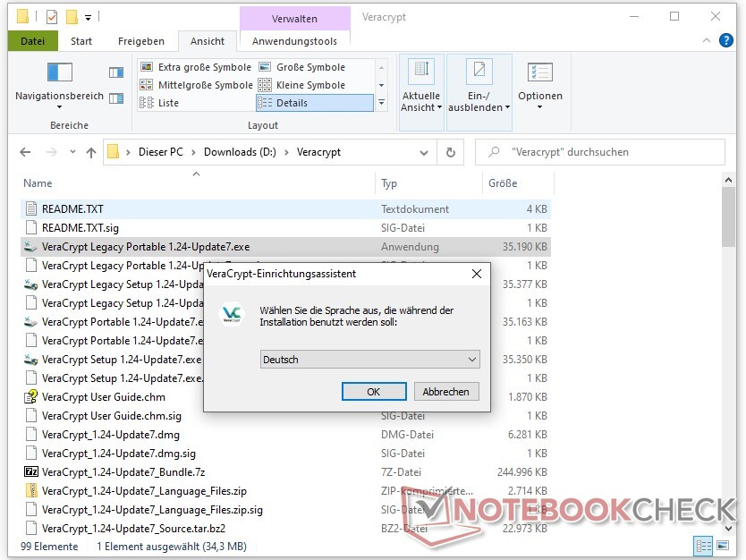Click the new folder quick access icon
The height and width of the screenshot is (560, 746).
(x=72, y=18)
